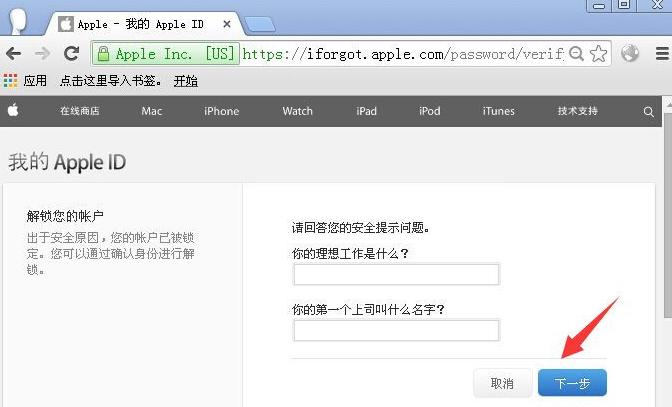Open the Chrome hamburger menu
The width and height of the screenshot is (672, 407).
[x=662, y=54]
